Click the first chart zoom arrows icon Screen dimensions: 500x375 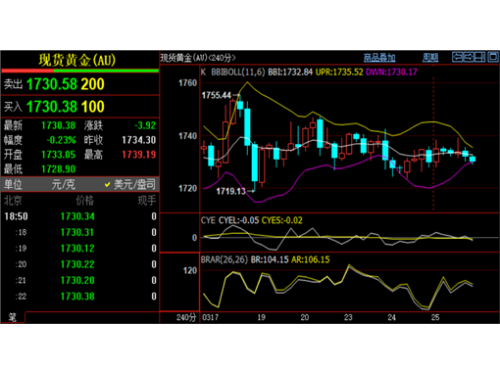(457, 57)
